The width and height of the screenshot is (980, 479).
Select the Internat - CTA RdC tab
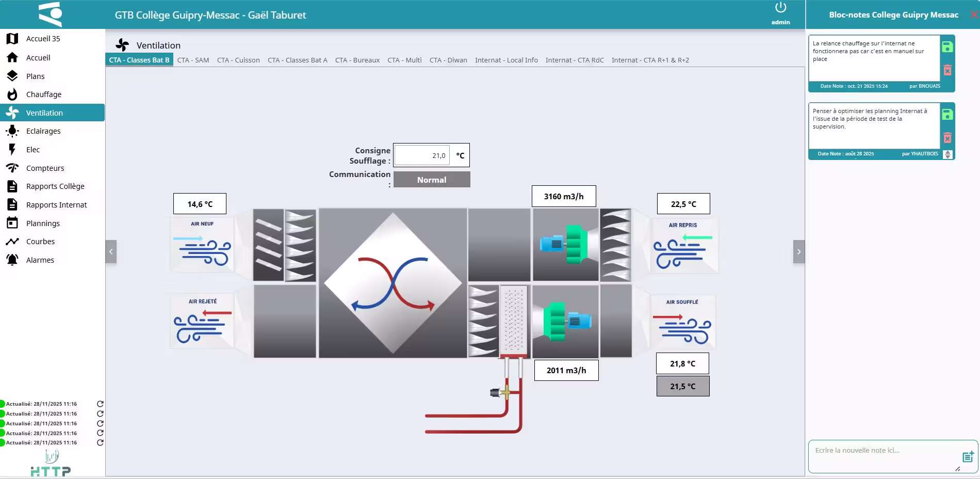574,60
